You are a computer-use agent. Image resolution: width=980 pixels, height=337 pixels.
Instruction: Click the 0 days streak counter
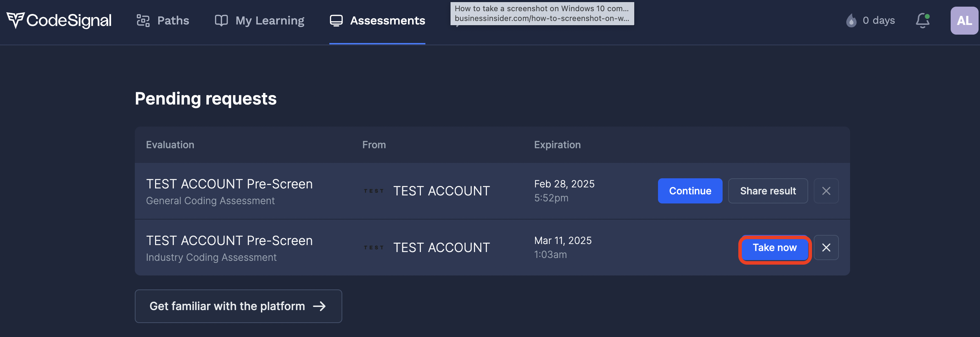pyautogui.click(x=878, y=21)
